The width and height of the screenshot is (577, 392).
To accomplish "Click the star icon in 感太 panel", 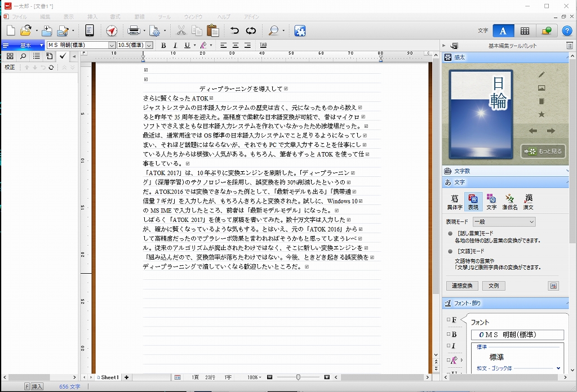I will 542,114.
